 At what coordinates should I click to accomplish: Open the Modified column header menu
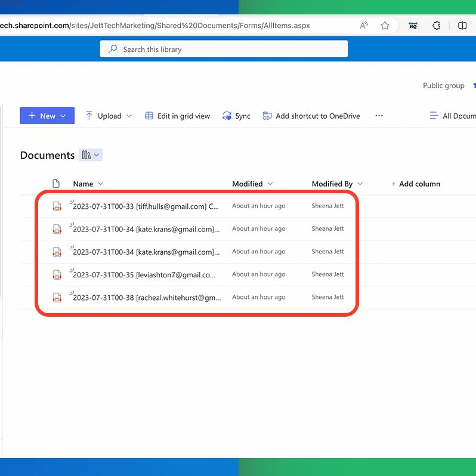click(247, 184)
